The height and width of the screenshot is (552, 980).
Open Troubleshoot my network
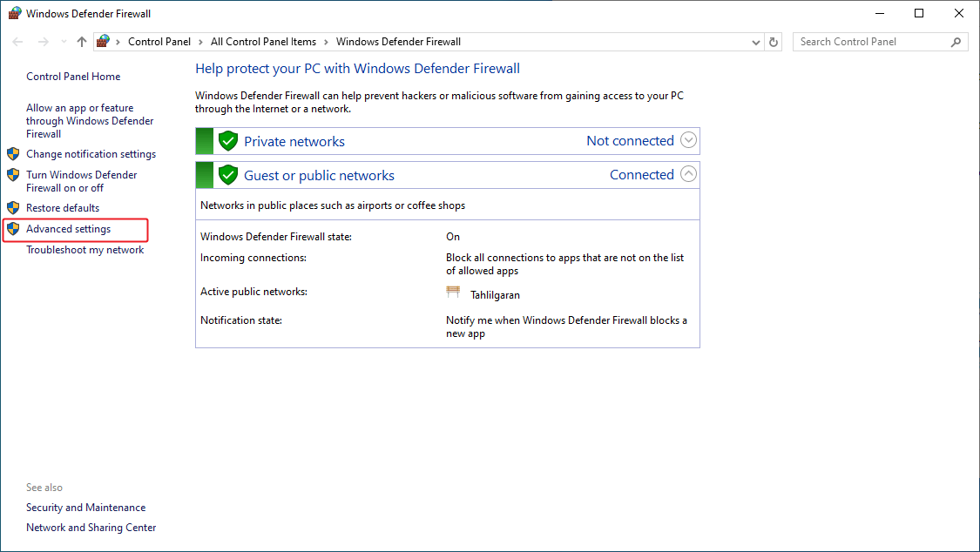84,249
